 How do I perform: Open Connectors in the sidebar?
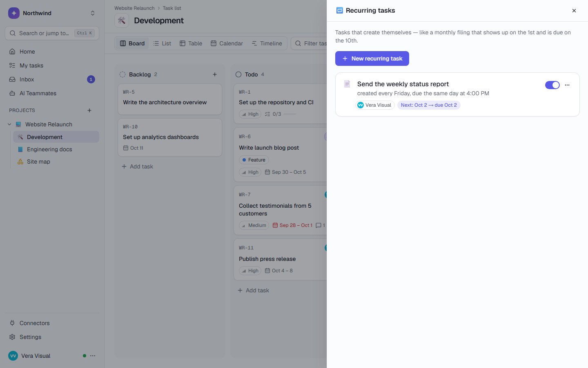coord(52,323)
